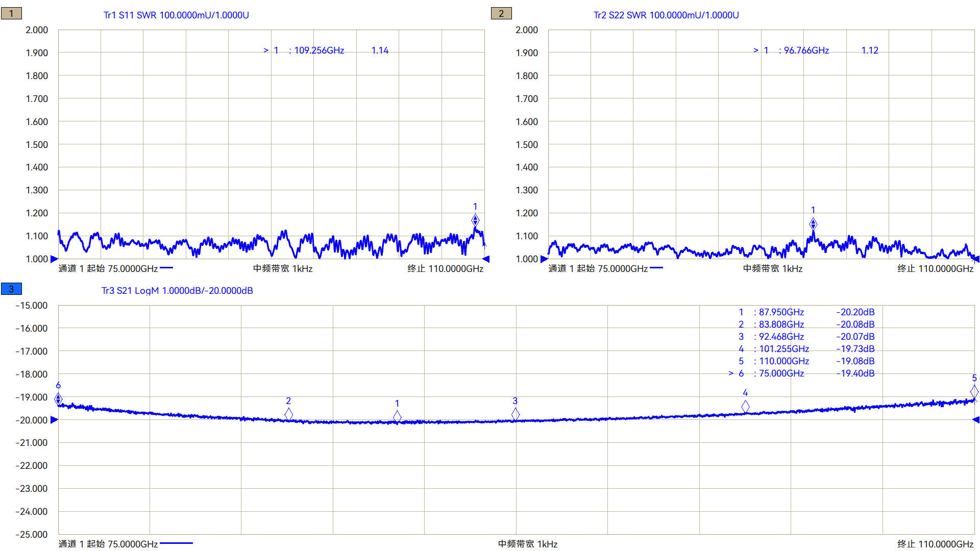The height and width of the screenshot is (551, 980).
Task: Click left reference level arrow on Tr3 plot
Action: coord(54,420)
